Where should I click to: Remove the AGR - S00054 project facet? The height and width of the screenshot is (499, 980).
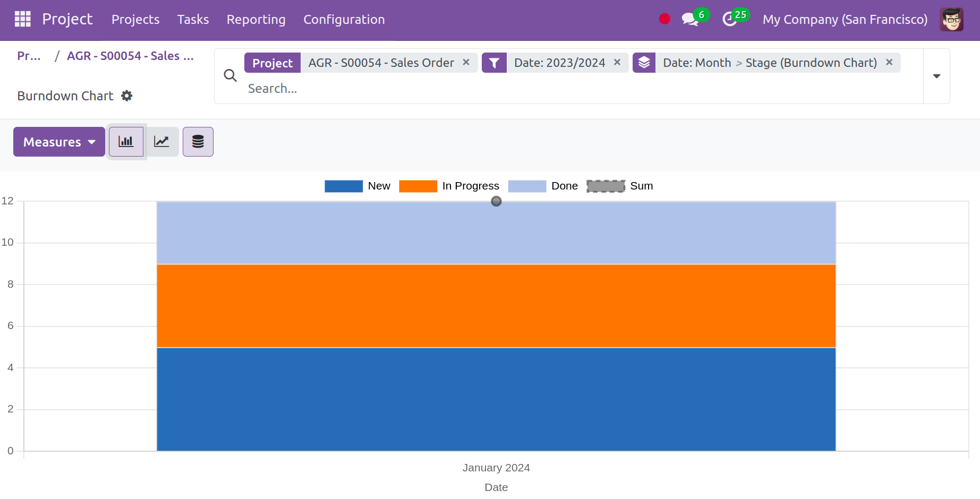click(x=466, y=62)
